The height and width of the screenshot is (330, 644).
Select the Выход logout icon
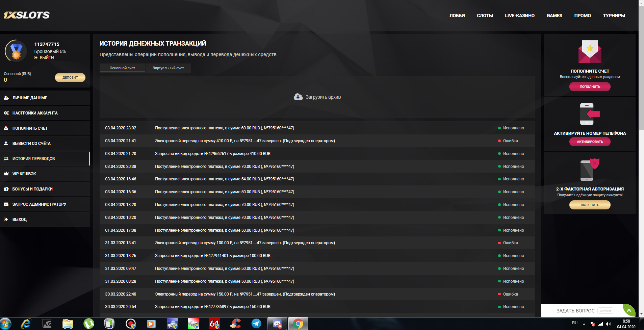(5, 219)
